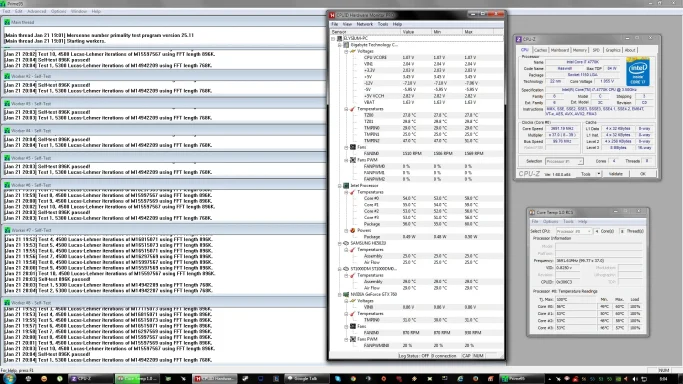Open the Options menu in Core Temp
Screen dimensions: 683x384
551,222
